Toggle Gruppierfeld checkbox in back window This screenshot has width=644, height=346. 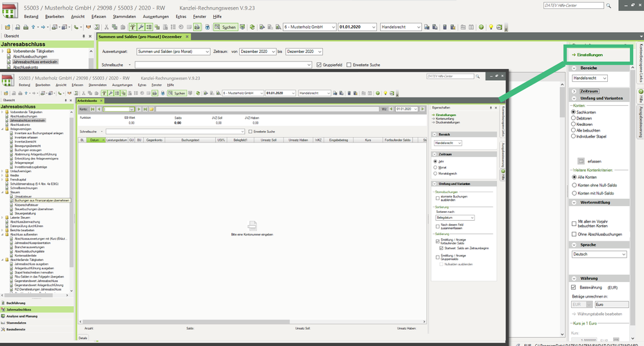[318, 65]
